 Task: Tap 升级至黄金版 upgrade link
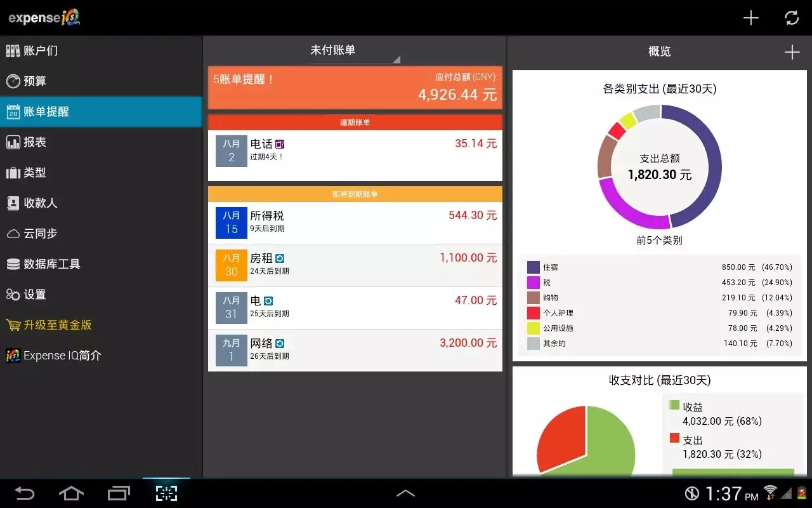(101, 325)
